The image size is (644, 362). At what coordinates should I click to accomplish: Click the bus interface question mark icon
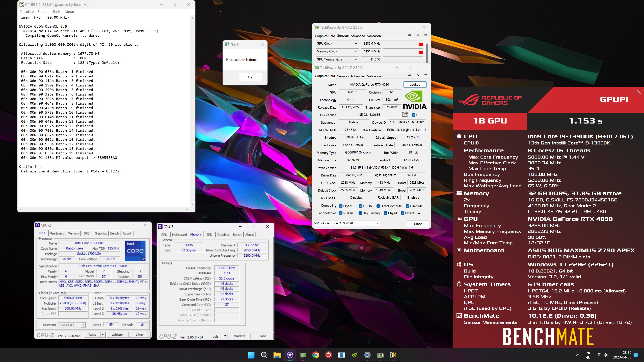[x=425, y=130]
